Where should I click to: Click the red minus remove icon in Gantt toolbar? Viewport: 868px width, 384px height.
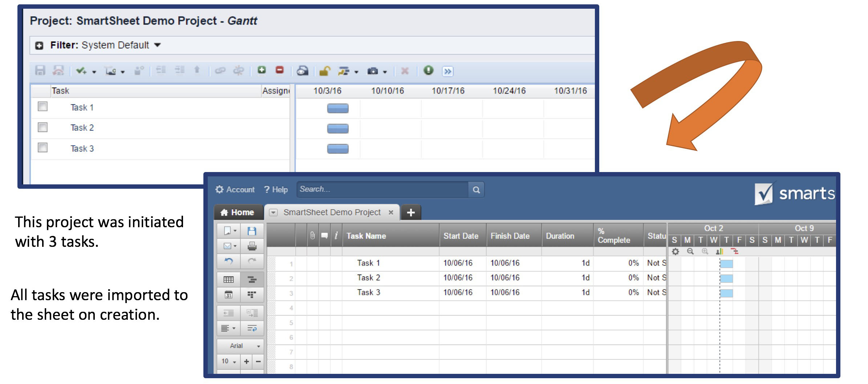[x=279, y=70]
